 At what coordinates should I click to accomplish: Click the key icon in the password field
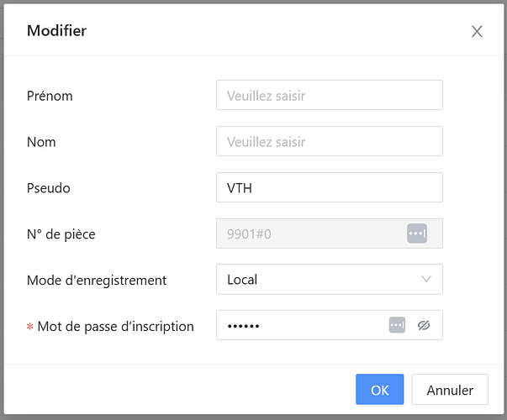coord(397,325)
